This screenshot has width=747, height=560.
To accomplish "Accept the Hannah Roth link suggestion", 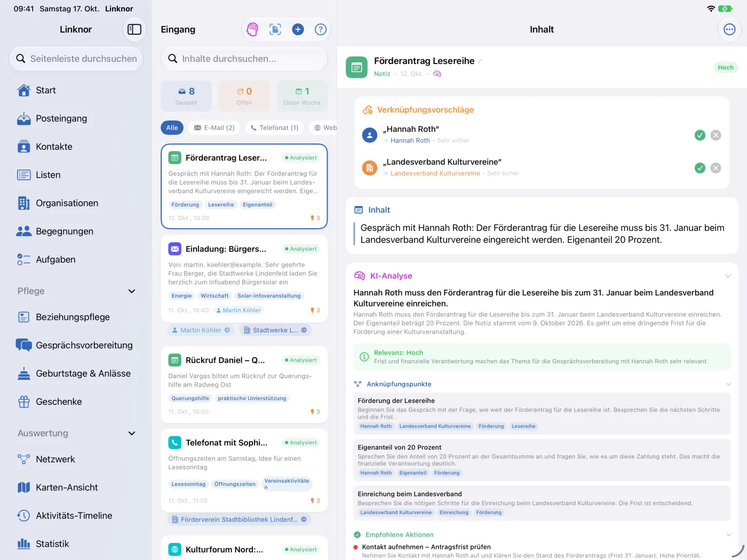I will (700, 135).
